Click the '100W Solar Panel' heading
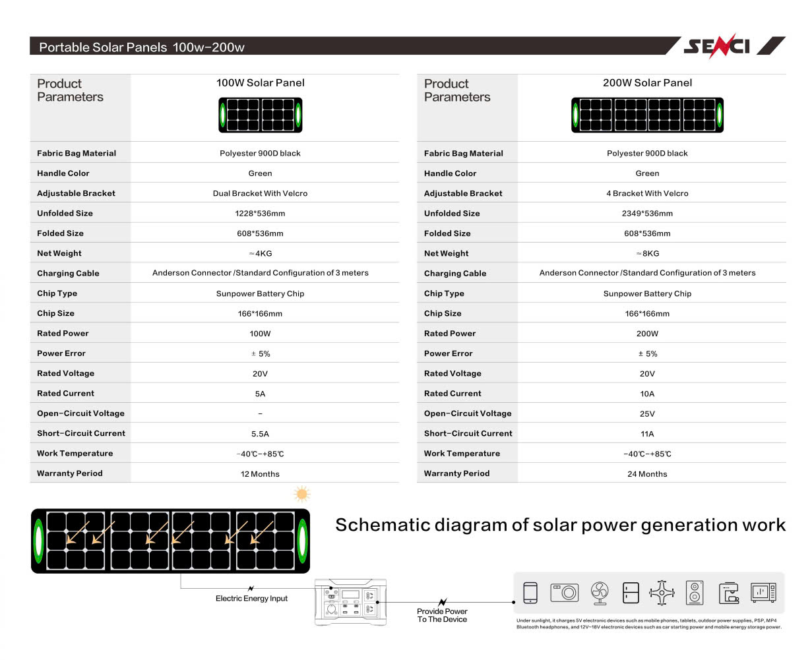Image resolution: width=812 pixels, height=660 pixels. coord(261,83)
